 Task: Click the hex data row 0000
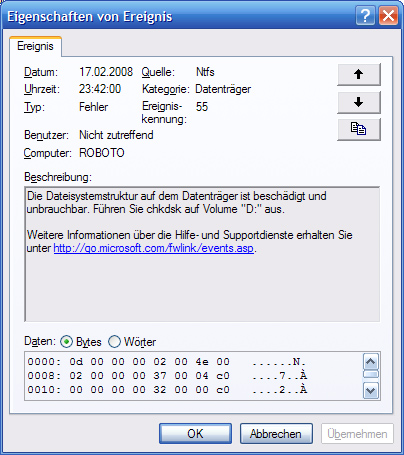point(167,362)
